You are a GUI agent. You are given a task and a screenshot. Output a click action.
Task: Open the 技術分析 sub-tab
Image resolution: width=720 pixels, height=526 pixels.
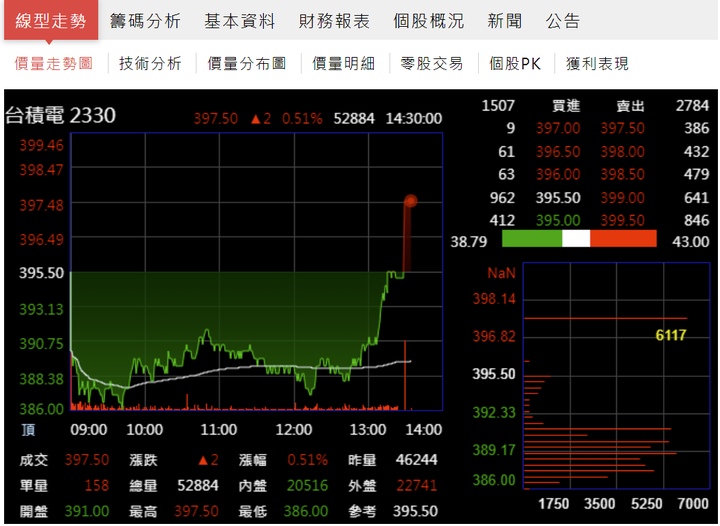click(x=150, y=63)
